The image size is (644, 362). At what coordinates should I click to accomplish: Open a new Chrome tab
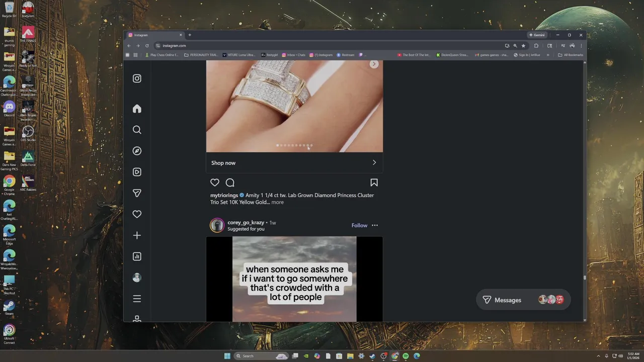(x=190, y=35)
